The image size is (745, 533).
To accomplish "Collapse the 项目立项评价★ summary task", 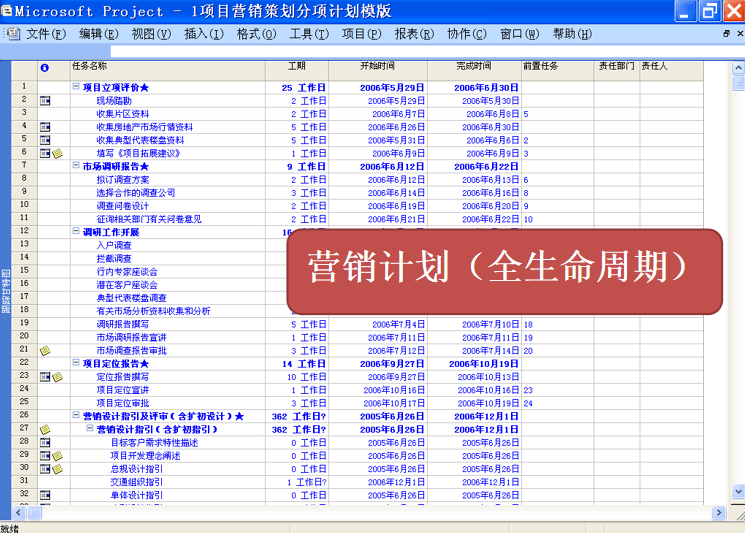I will click(x=76, y=86).
